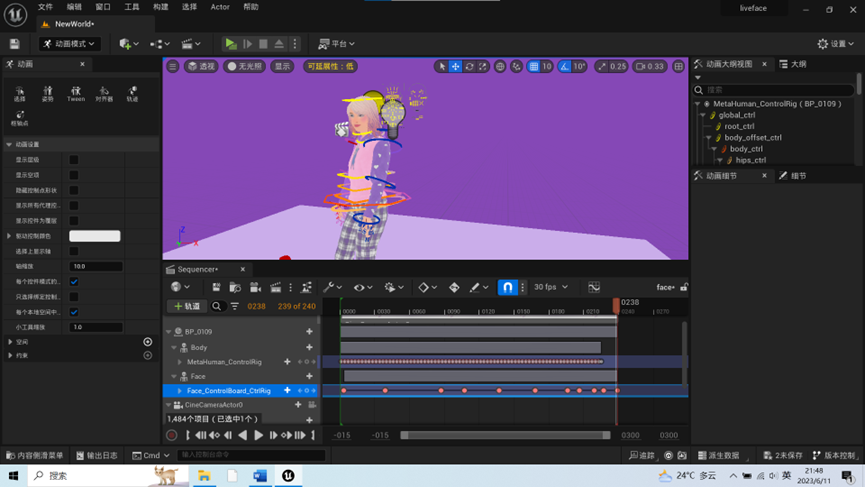The image size is (865, 487).
Task: Open the viewport layout grid icon
Action: tap(679, 66)
